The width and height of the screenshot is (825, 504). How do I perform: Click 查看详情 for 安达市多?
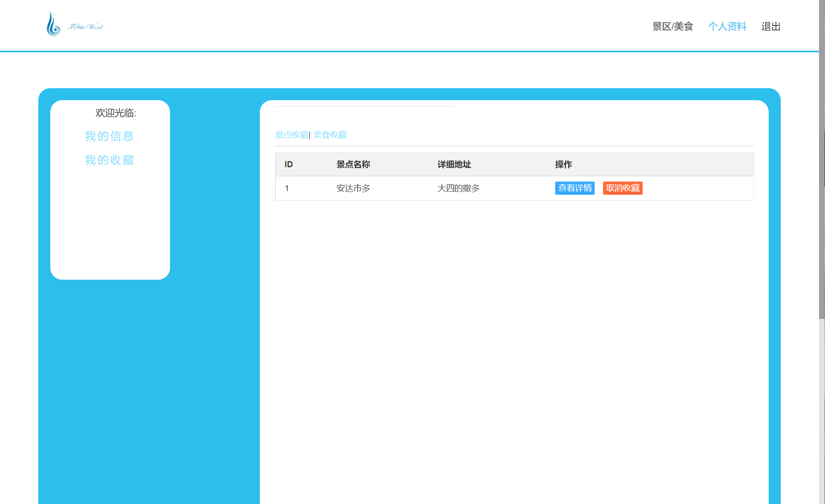tap(574, 188)
